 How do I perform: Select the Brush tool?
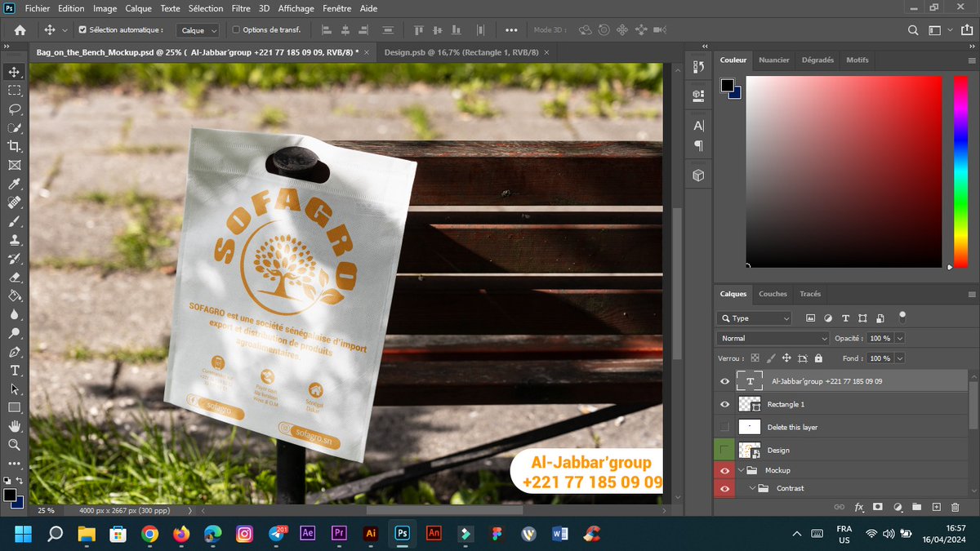[x=15, y=221]
